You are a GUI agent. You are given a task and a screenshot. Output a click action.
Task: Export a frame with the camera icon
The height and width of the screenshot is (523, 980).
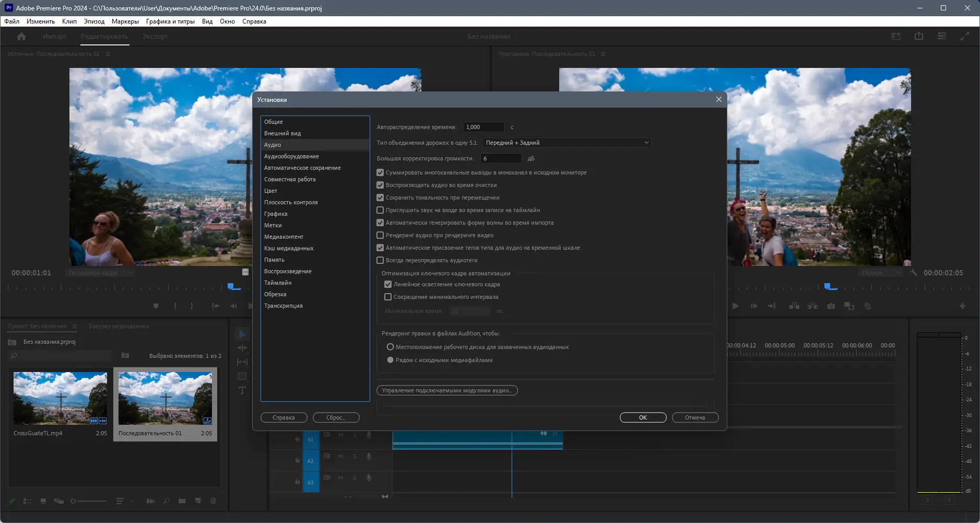(831, 306)
